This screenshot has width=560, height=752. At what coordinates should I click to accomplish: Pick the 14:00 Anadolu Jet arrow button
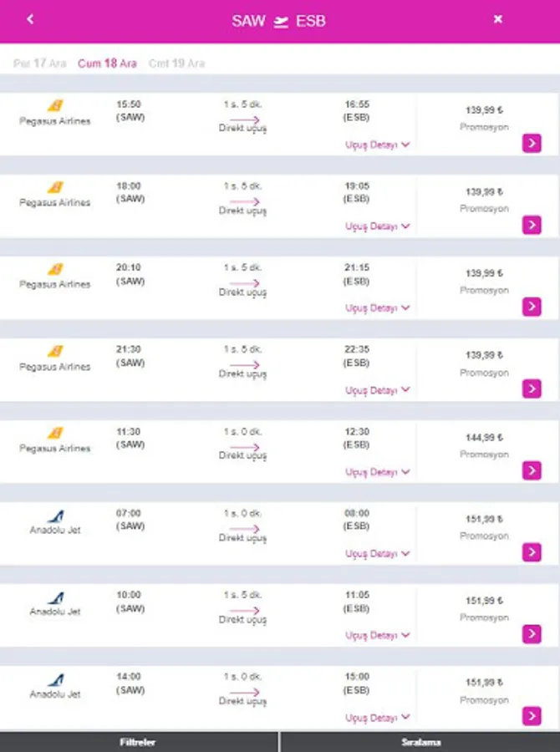[x=532, y=716]
